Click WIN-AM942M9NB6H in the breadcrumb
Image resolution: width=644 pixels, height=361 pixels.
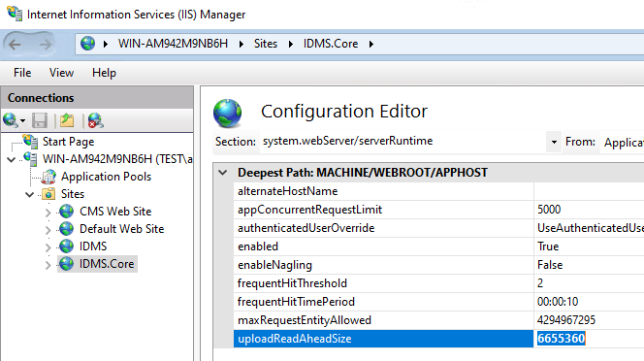[x=173, y=44]
